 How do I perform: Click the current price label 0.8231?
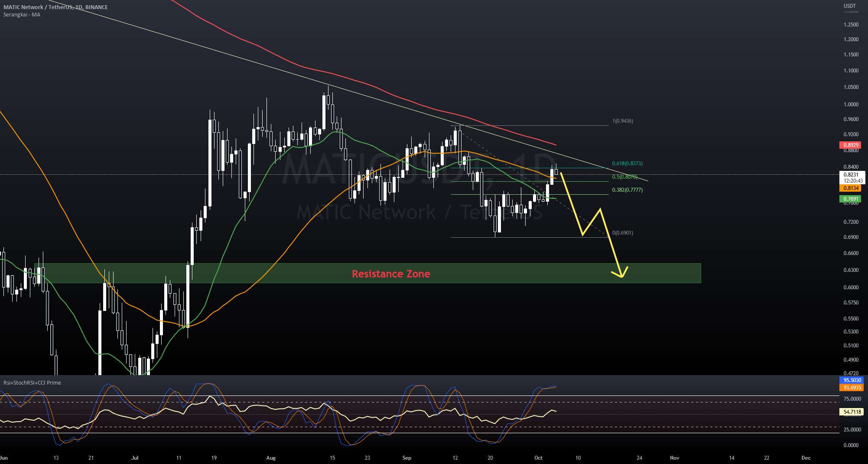pos(851,175)
